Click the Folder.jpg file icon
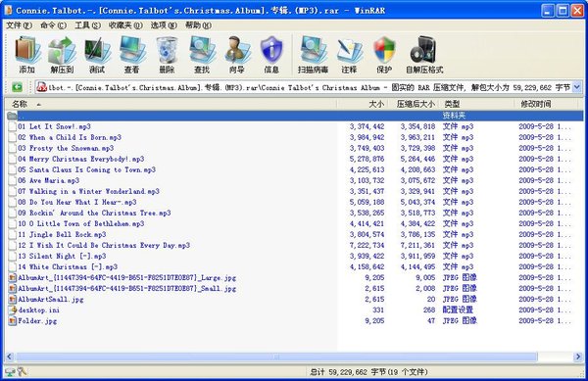Viewport: 588px width, 381px height. pos(13,321)
